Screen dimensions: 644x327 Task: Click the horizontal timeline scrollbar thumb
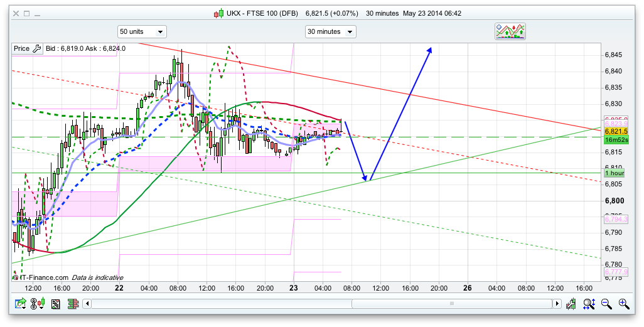point(451,304)
